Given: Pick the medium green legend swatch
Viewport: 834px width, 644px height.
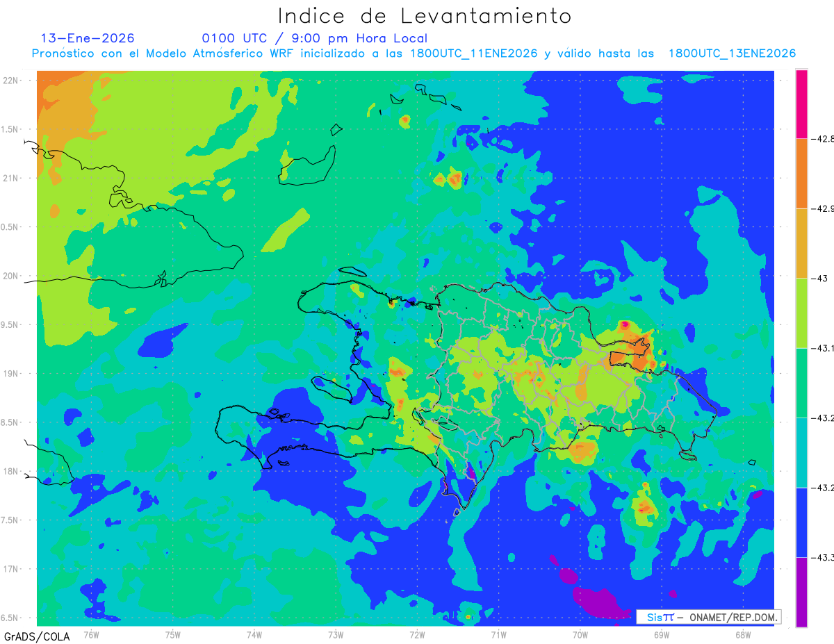Looking at the screenshot, I should (801, 383).
